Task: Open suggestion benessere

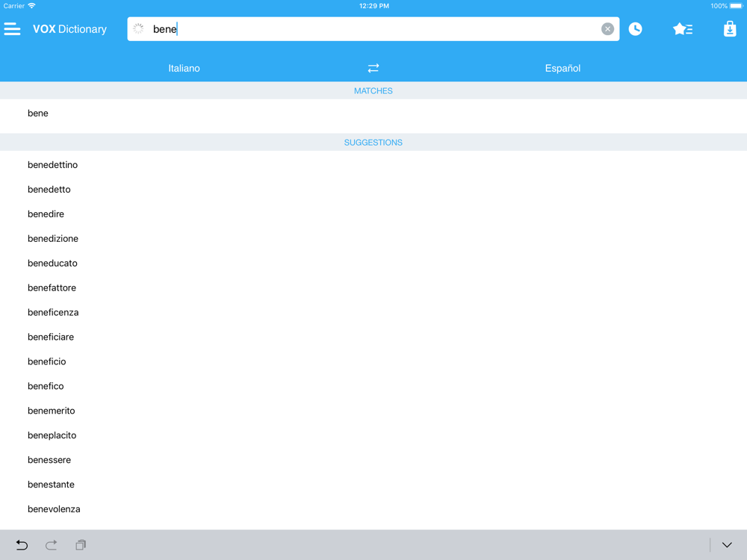Action: tap(373, 460)
